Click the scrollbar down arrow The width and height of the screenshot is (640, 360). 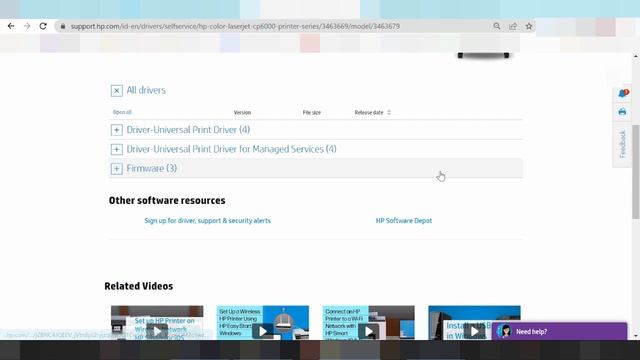636,336
